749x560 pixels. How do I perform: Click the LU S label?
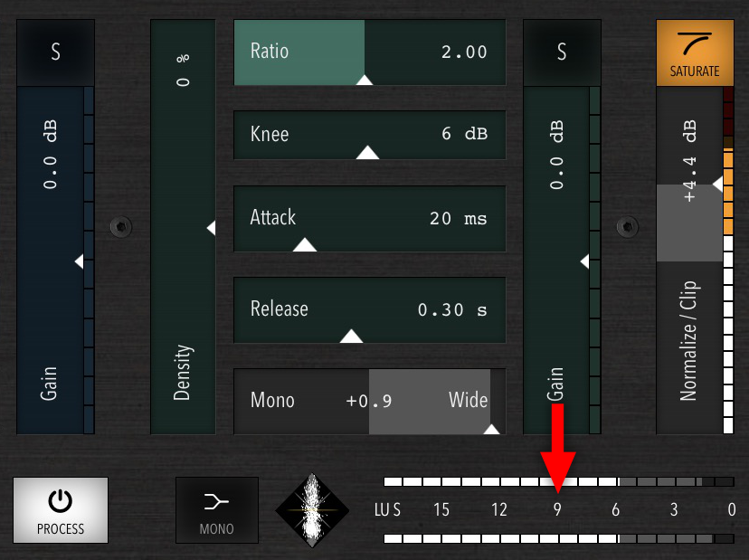click(387, 510)
